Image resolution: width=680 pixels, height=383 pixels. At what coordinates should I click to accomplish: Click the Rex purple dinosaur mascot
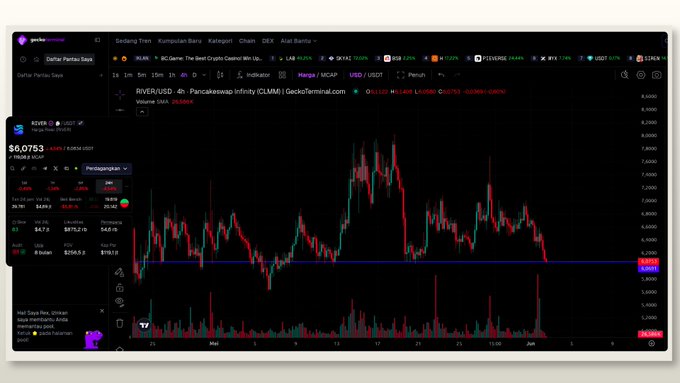point(93,339)
